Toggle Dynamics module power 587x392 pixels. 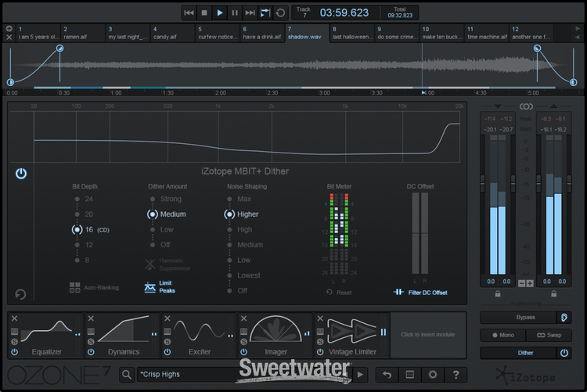point(91,352)
